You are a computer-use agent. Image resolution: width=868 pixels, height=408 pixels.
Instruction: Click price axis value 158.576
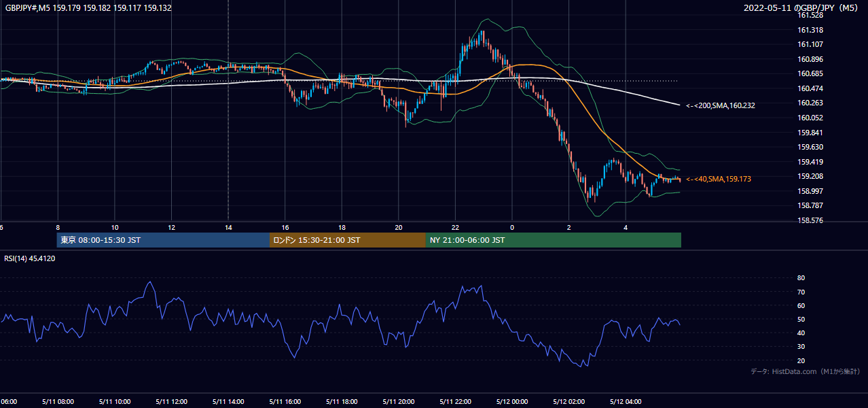tap(810, 220)
